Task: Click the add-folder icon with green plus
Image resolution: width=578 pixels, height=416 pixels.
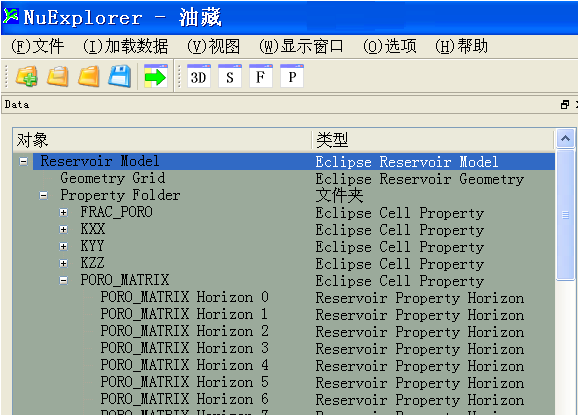Action: [27, 76]
